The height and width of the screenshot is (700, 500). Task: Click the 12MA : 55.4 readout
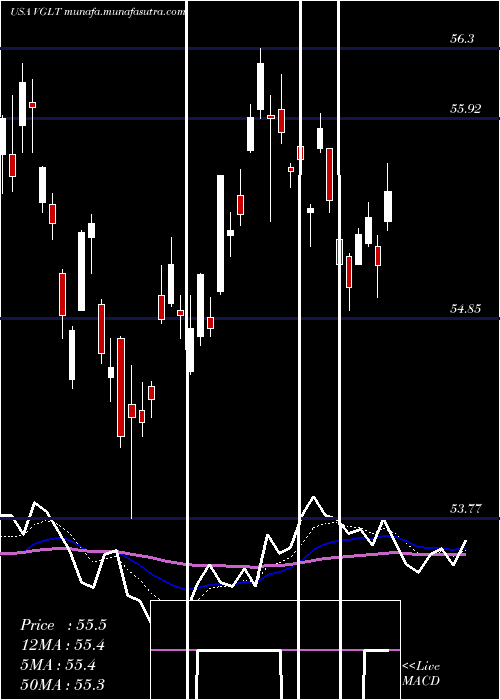[x=63, y=645]
